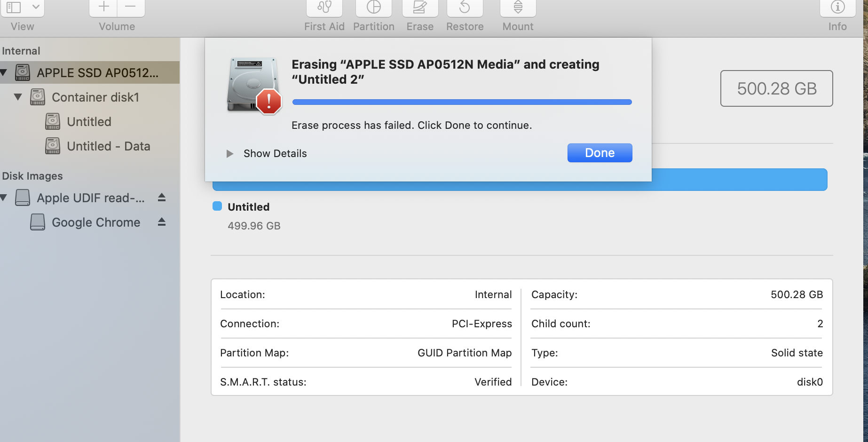The image size is (868, 442).
Task: Collapse the Container disk1 tree
Action: (18, 97)
